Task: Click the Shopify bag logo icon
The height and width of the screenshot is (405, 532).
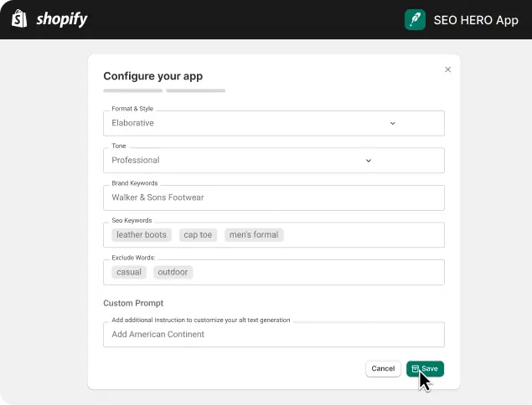Action: (x=19, y=18)
